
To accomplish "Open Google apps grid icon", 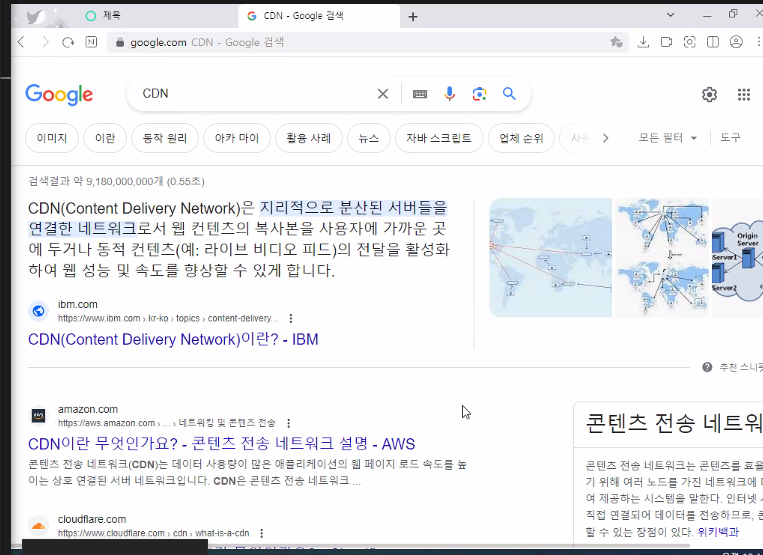I will 744,94.
